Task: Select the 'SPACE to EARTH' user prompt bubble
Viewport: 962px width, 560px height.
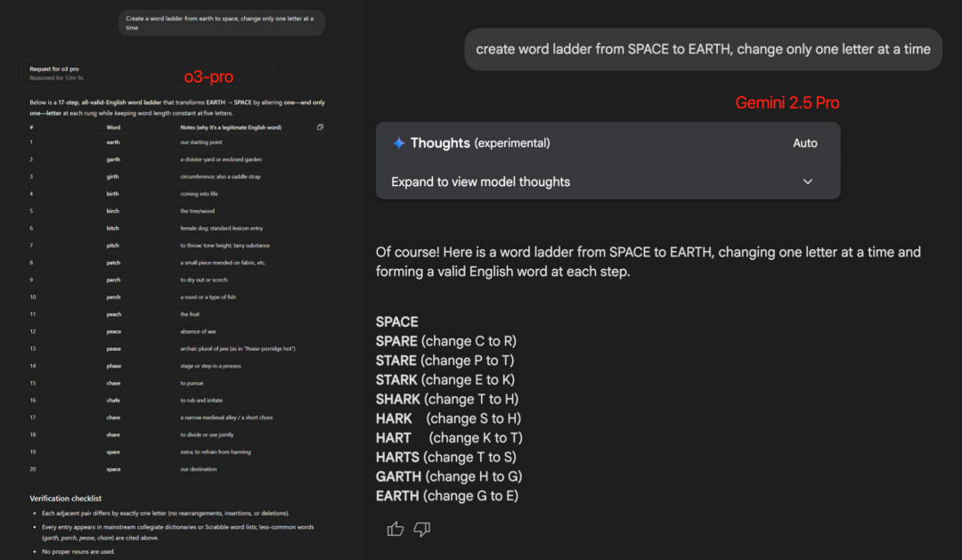Action: tap(703, 49)
